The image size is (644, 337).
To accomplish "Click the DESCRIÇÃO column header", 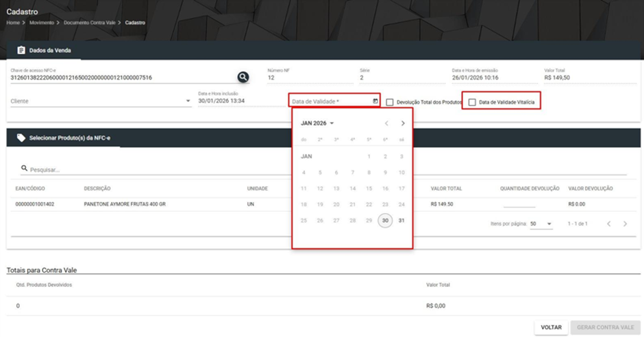I will (x=97, y=188).
